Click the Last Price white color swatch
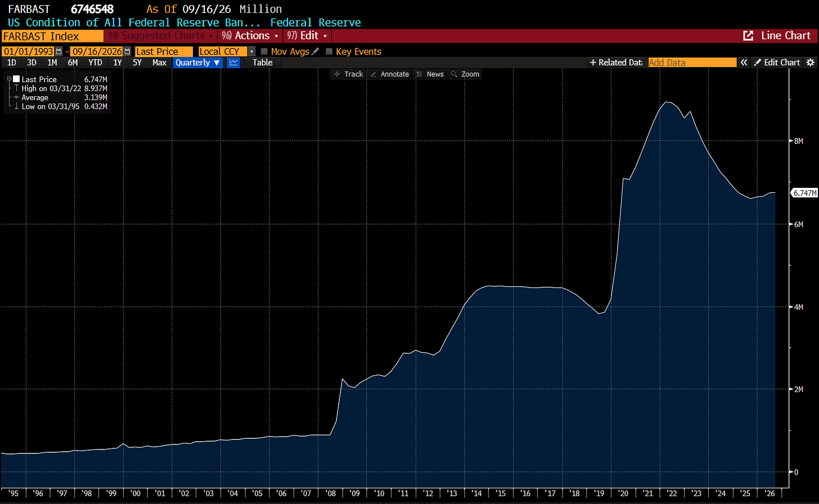 coord(16,79)
